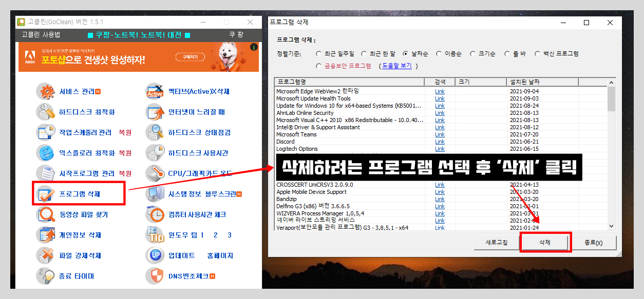Click the 구매하기 button in Adobe ad
The height and width of the screenshot is (299, 644).
(x=190, y=57)
